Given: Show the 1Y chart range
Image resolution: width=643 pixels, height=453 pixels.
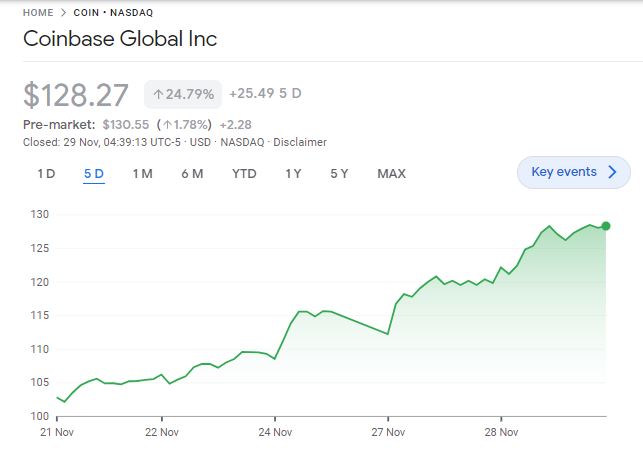Looking at the screenshot, I should [293, 173].
